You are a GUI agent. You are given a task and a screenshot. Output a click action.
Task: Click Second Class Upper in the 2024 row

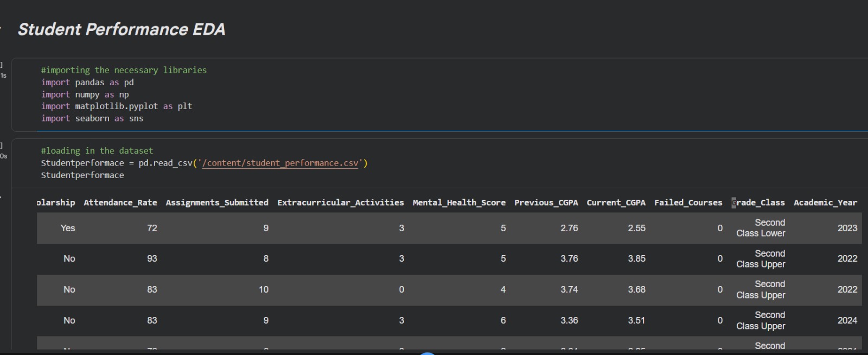pyautogui.click(x=761, y=321)
